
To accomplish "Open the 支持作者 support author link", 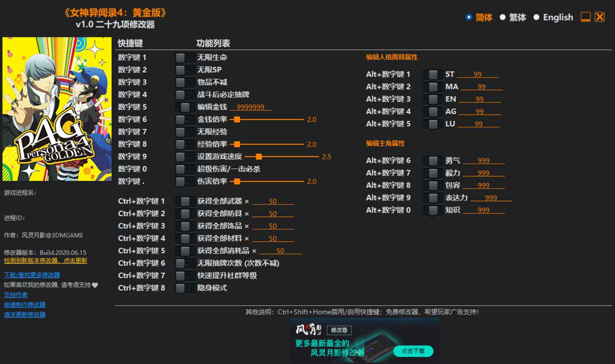I will coord(16,295).
